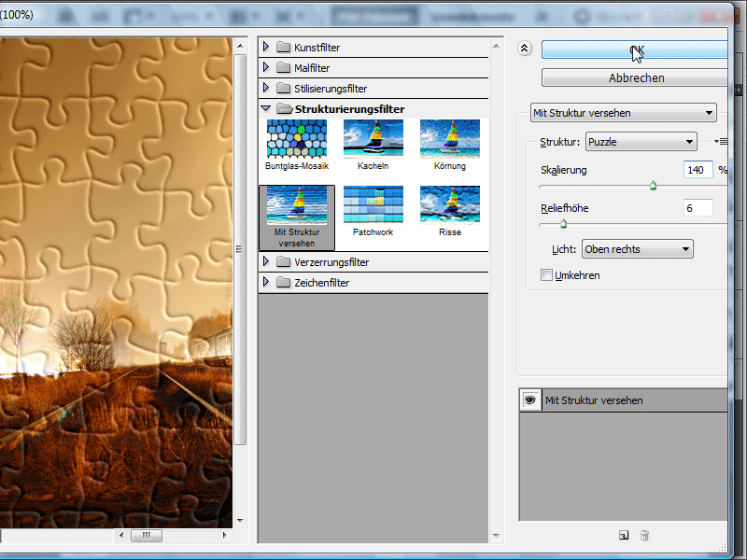The image size is (747, 560).
Task: Click the Malfilter folder icon
Action: (284, 67)
